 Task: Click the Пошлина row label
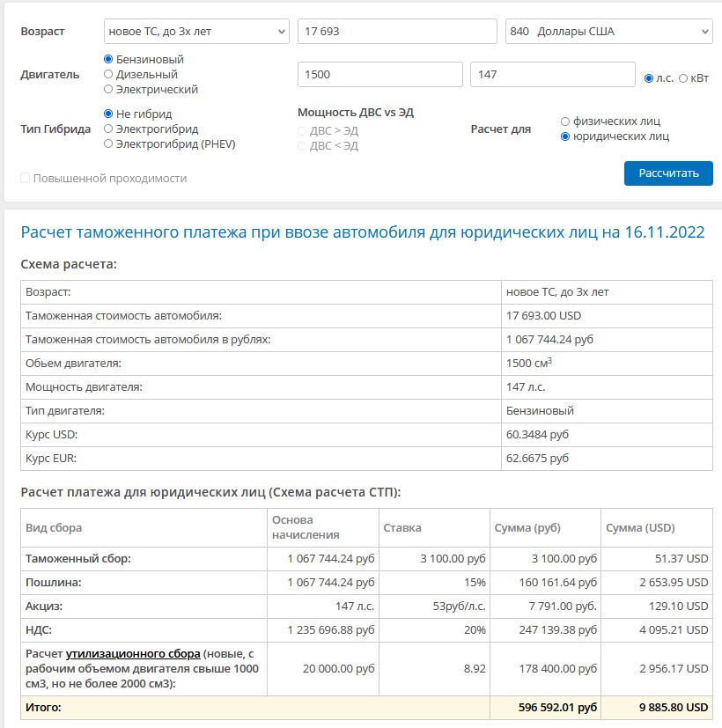coord(54,582)
